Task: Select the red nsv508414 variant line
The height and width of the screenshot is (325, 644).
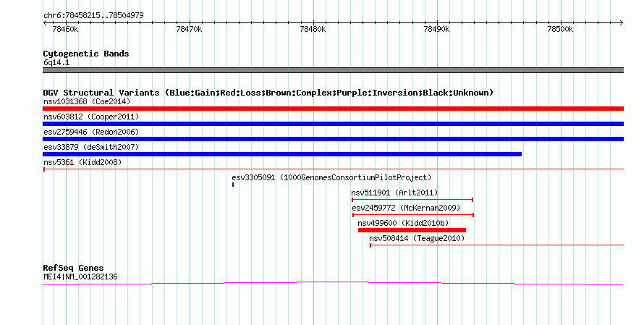Action: click(497, 245)
